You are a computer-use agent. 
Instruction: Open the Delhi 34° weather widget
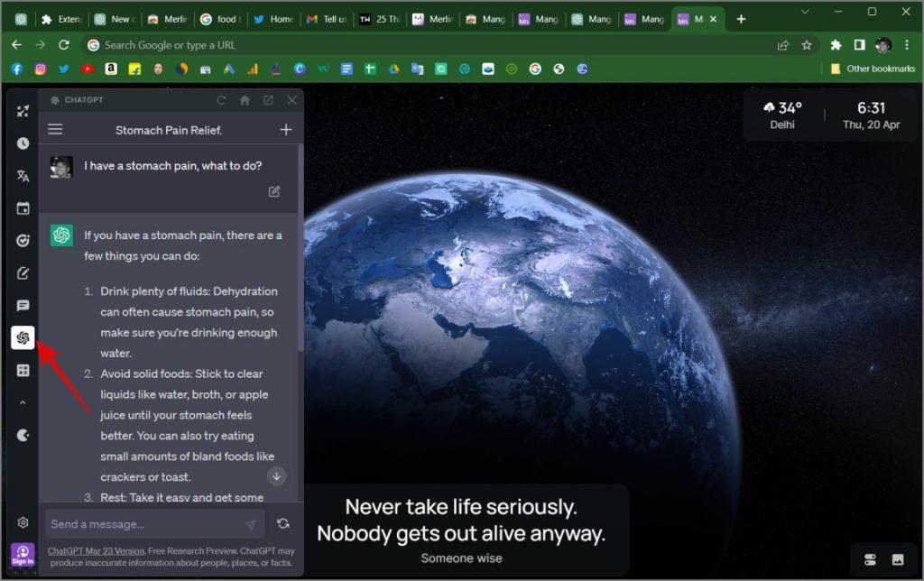coord(782,115)
